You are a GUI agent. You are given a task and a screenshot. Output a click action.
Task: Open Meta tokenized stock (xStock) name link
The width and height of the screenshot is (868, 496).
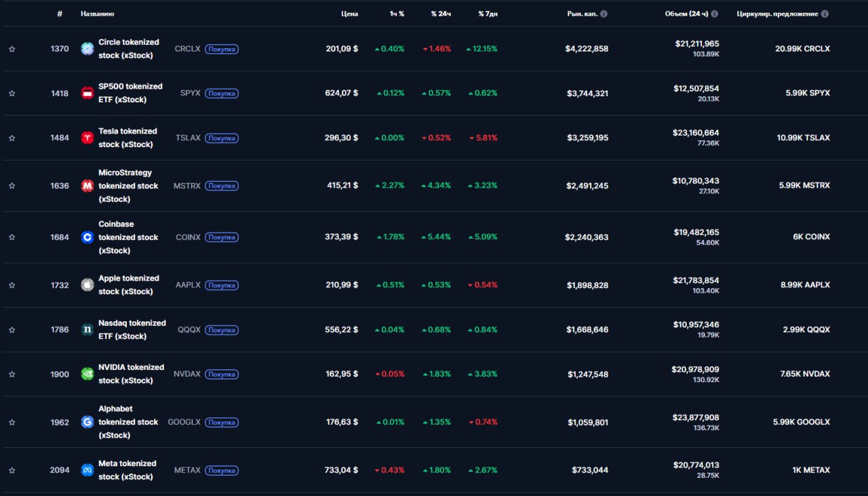(127, 470)
